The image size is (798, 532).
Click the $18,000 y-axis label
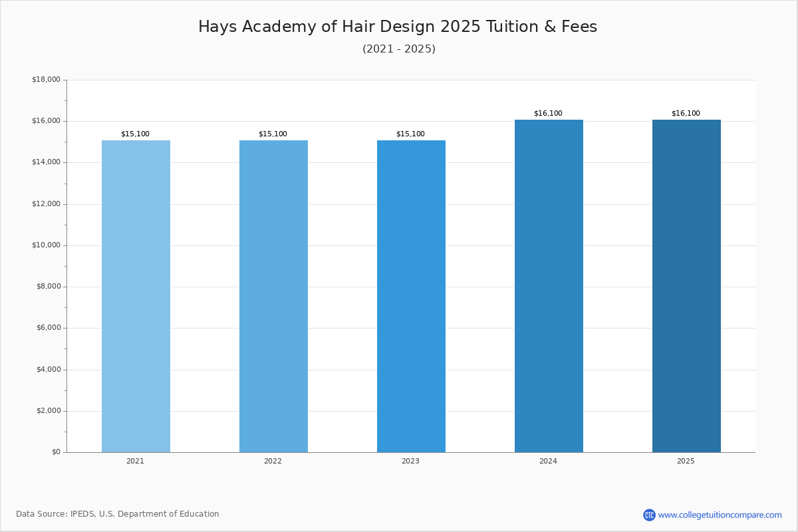click(x=46, y=80)
